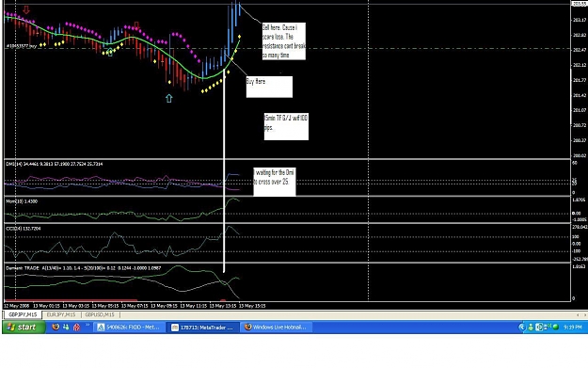Click the 203.17 value on price scale
Screen dimensions: 588x368
click(x=580, y=20)
